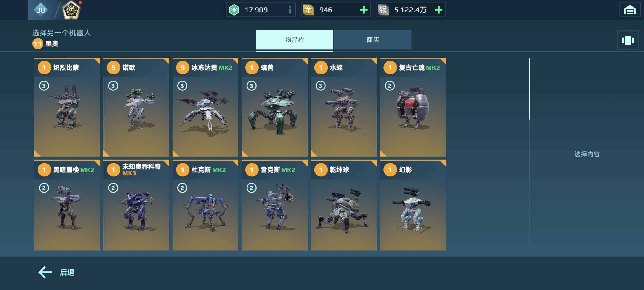Click the green plus beside gold
644x290 pixels.
(x=364, y=10)
